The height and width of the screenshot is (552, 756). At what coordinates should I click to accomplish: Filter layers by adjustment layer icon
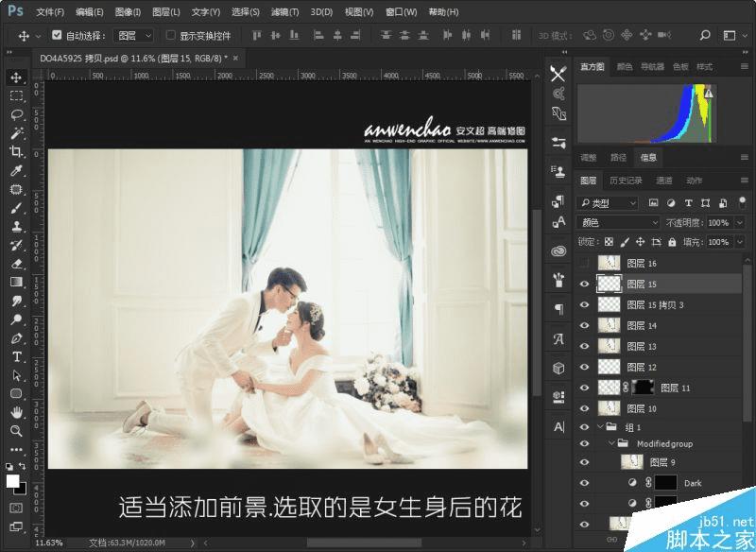[x=671, y=203]
